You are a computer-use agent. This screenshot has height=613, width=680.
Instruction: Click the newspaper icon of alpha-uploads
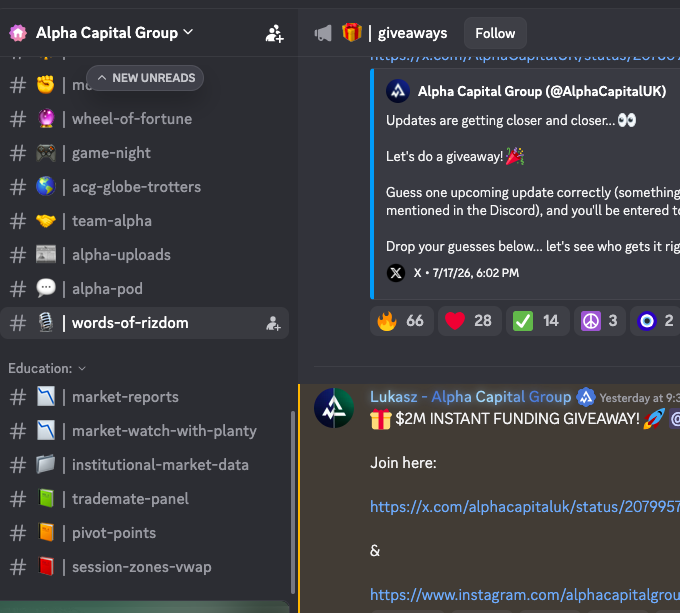click(x=46, y=254)
